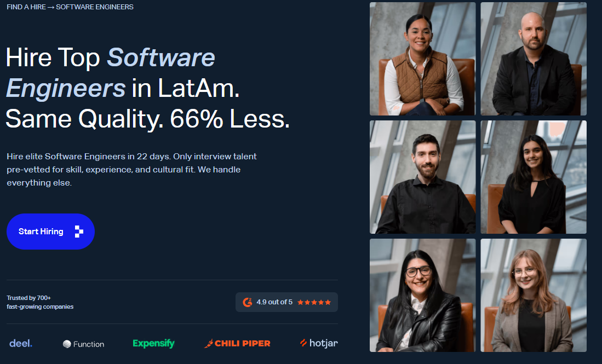602x364 pixels.
Task: Click the Chili Piper logo
Action: pyautogui.click(x=237, y=343)
